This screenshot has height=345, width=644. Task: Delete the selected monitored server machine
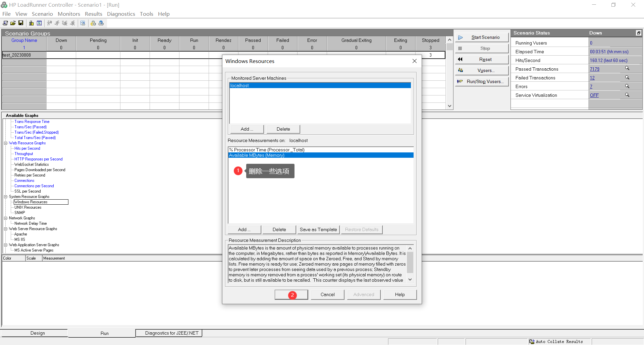(283, 129)
